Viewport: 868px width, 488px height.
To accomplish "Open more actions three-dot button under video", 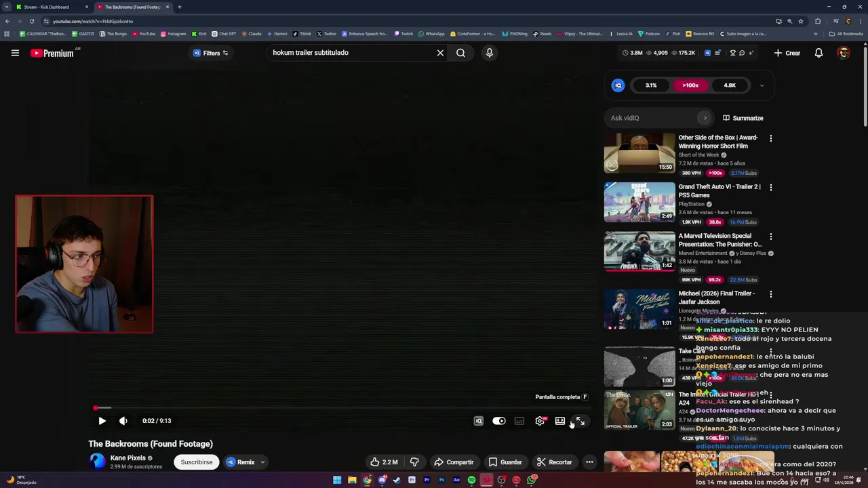I will click(x=589, y=462).
